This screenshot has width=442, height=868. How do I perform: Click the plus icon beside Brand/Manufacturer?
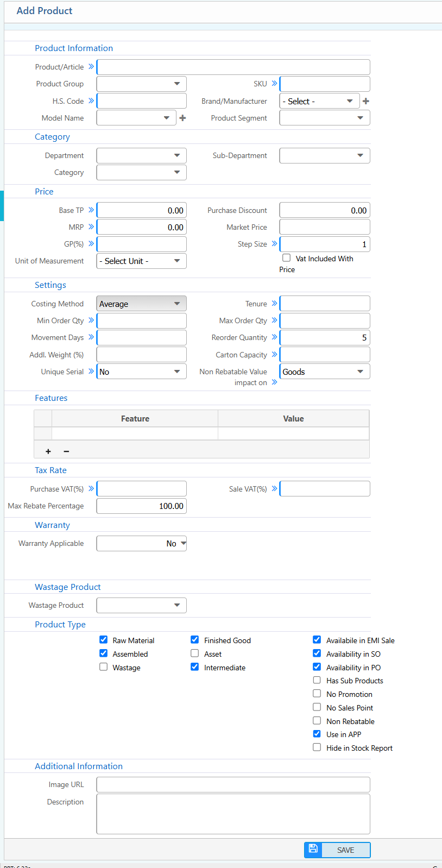[x=366, y=101]
